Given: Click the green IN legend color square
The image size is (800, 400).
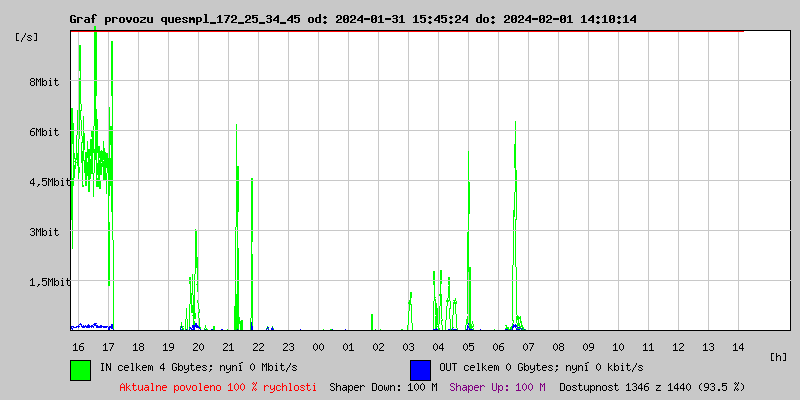Looking at the screenshot, I should (80, 369).
